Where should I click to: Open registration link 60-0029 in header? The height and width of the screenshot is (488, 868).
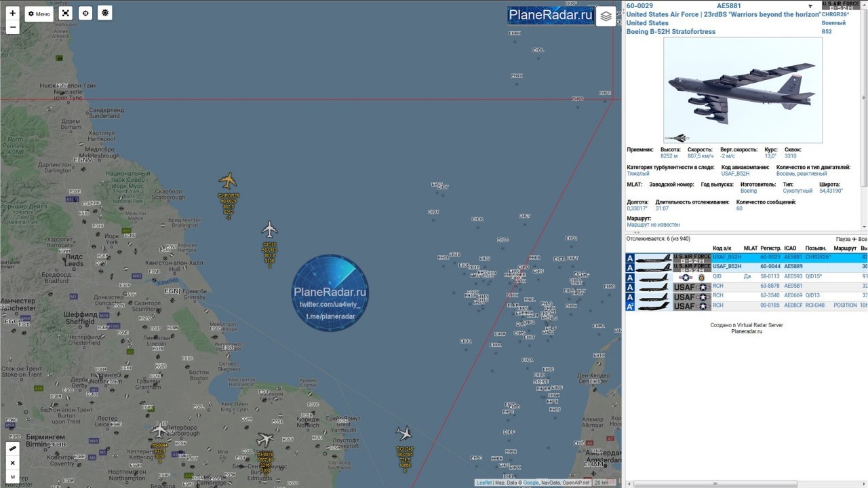tap(639, 6)
